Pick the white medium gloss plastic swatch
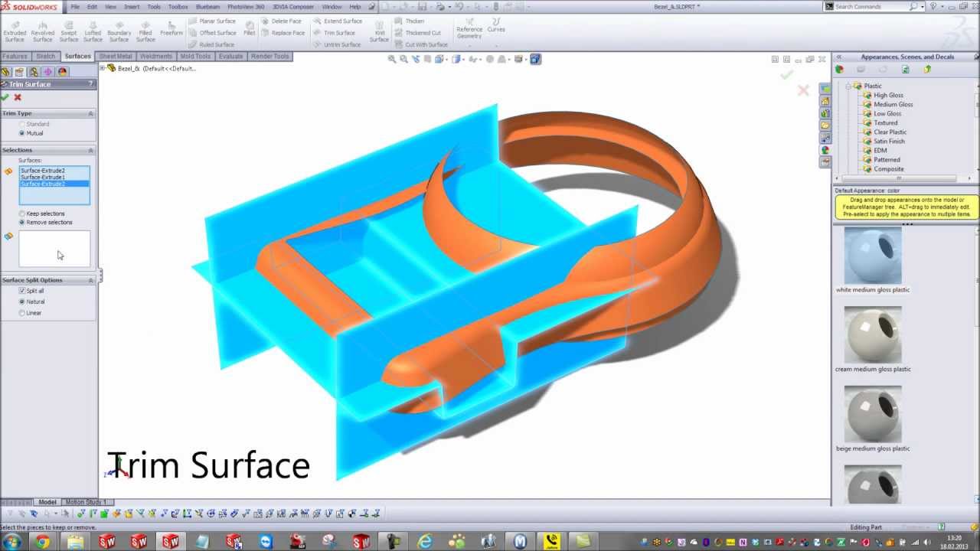This screenshot has width=980, height=551. pyautogui.click(x=873, y=256)
